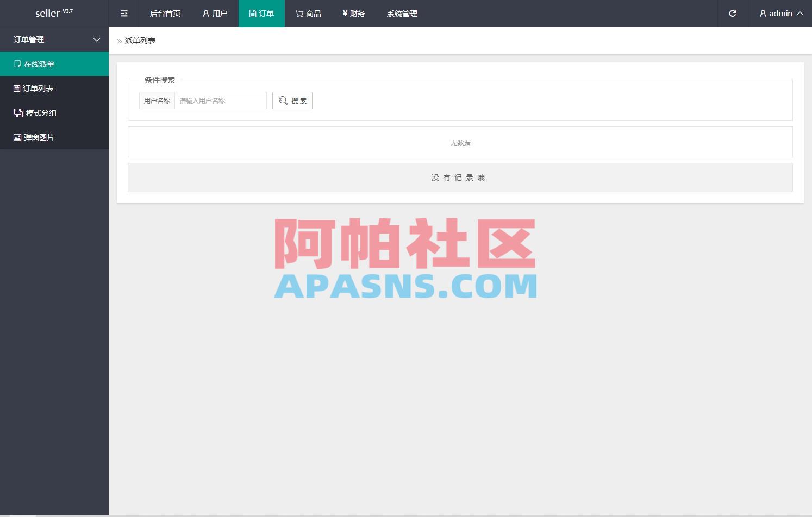
Task: Click the 在线派单 sidebar icon
Action: 17,64
